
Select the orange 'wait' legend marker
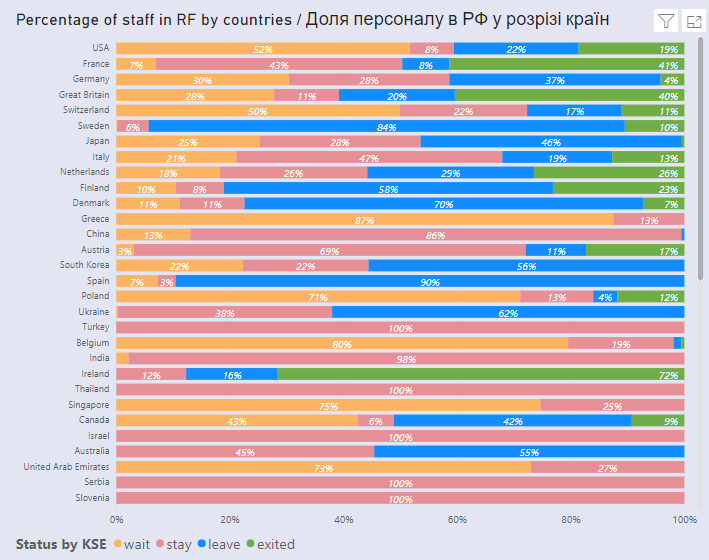[x=118, y=544]
